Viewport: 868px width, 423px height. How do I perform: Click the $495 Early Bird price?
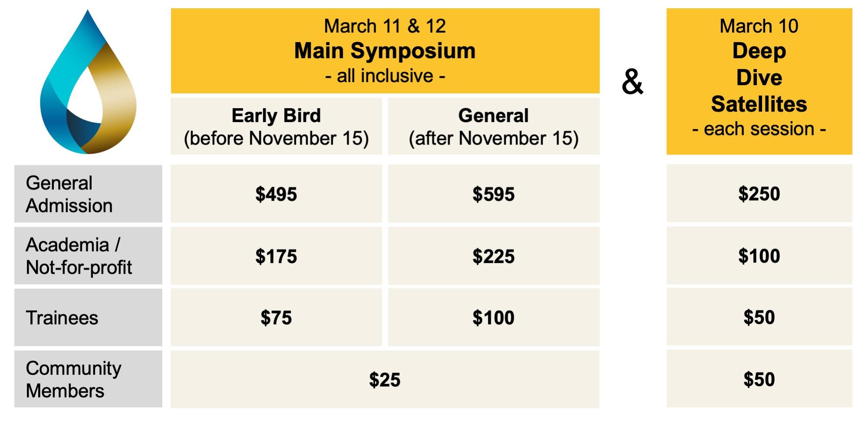coord(276,194)
